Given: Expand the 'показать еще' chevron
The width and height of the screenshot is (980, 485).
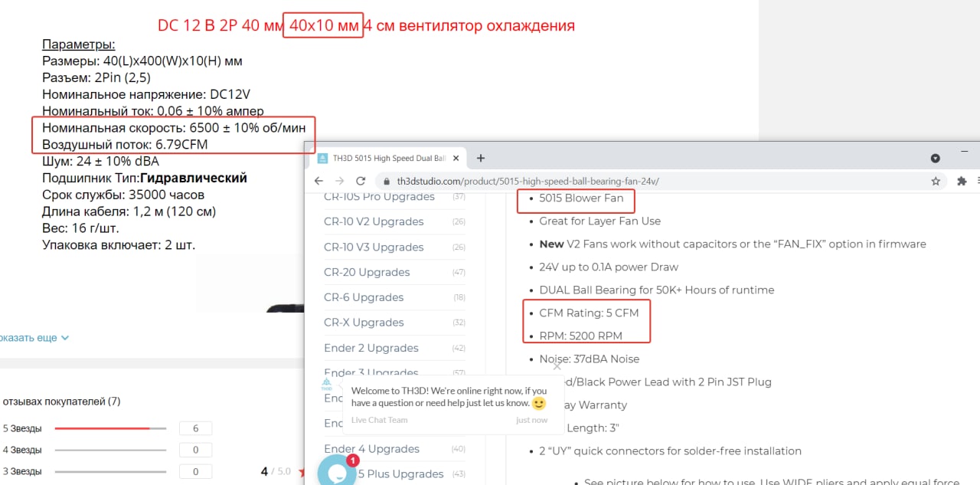Looking at the screenshot, I should pos(64,338).
